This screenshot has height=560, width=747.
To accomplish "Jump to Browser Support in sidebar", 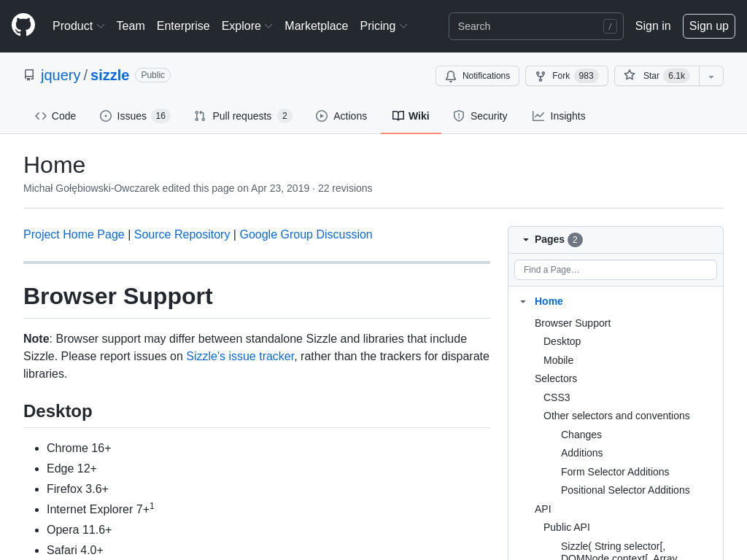I will click(x=573, y=323).
